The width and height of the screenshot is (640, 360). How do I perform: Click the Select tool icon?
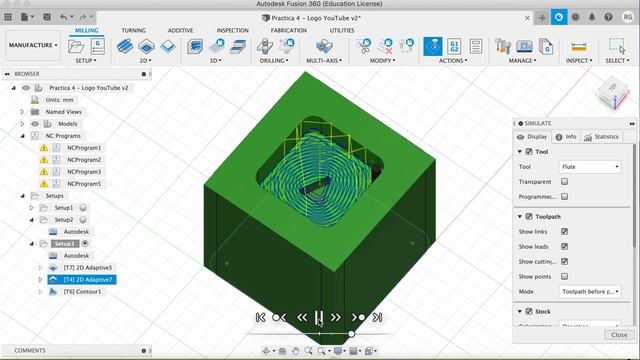[x=617, y=46]
